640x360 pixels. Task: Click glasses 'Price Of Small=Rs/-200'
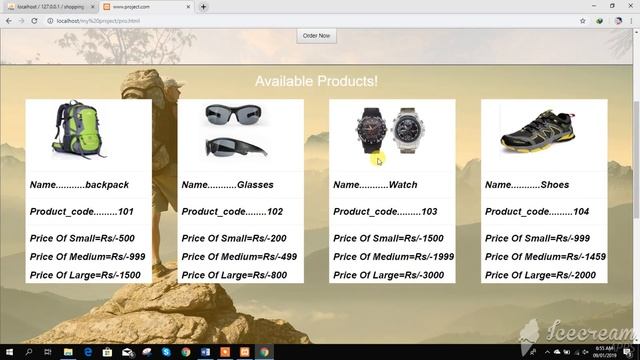click(234, 238)
